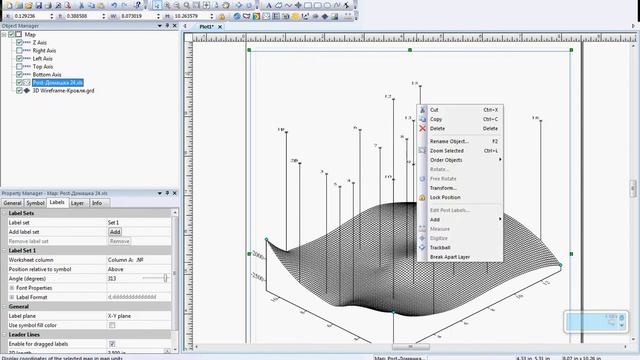Close the Plot1 document tab

pos(220,27)
